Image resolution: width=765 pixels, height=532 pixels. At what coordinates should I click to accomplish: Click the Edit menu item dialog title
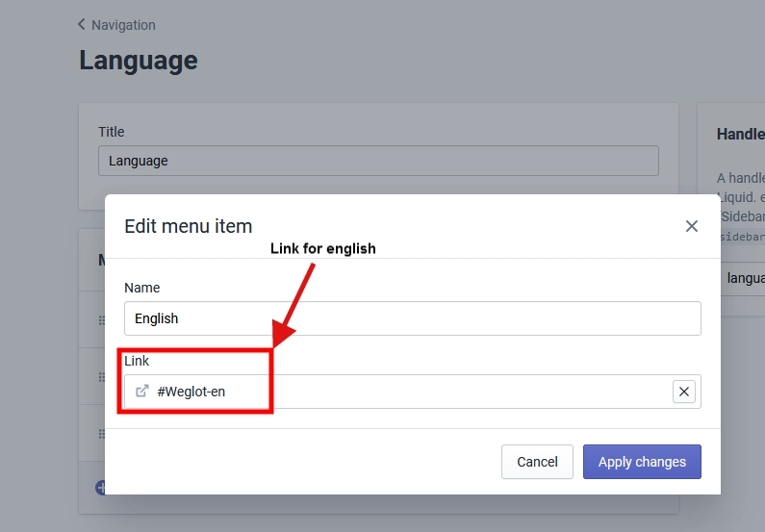[x=189, y=227]
